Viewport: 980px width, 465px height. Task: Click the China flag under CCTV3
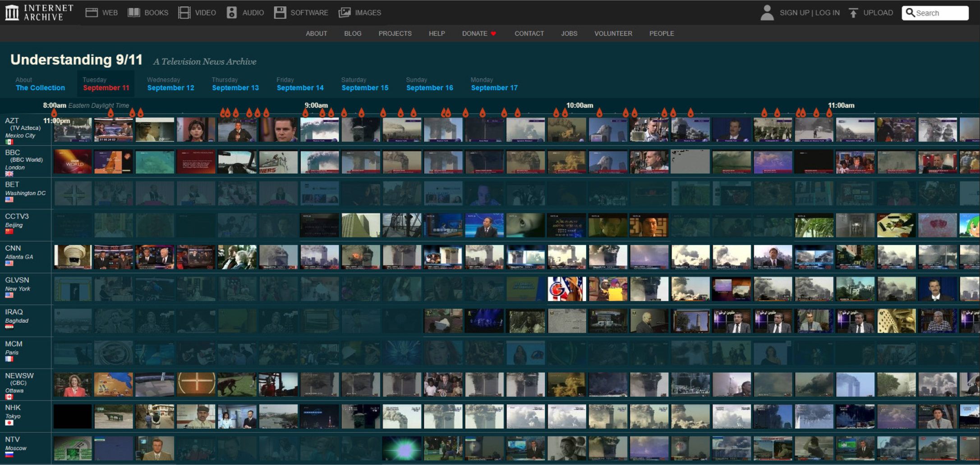[9, 231]
